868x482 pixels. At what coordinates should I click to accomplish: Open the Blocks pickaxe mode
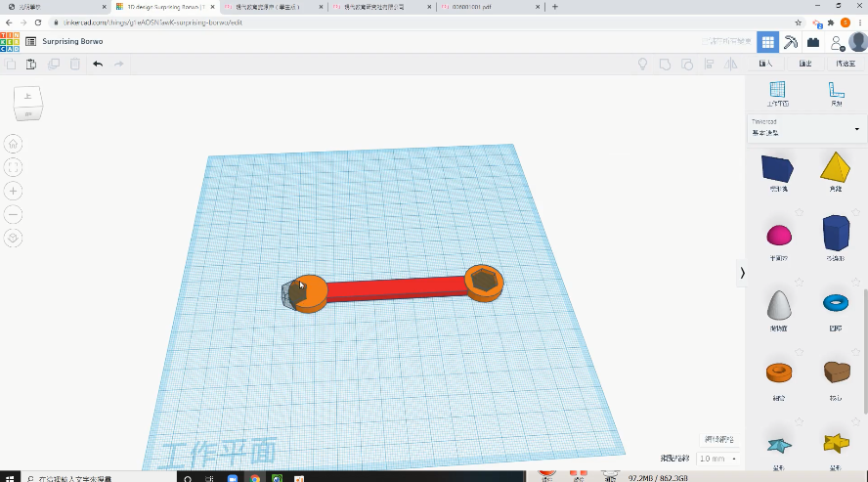click(x=791, y=42)
